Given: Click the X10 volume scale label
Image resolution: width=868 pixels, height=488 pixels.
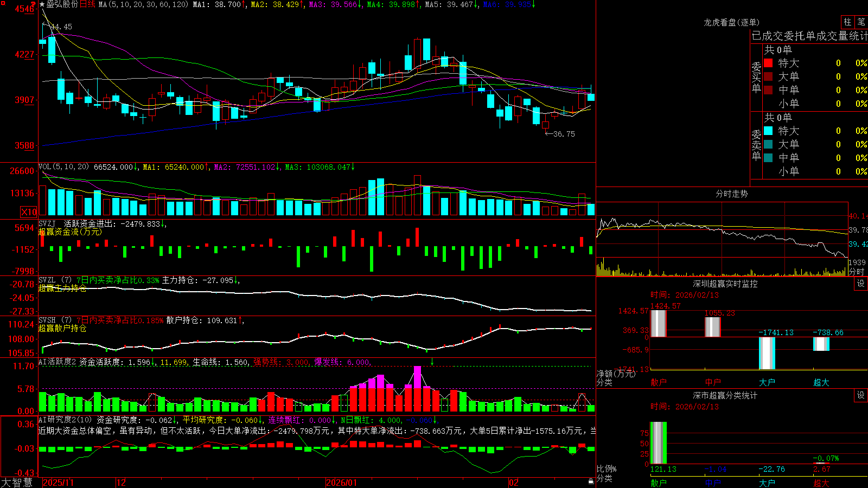Looking at the screenshot, I should pyautogui.click(x=29, y=212).
